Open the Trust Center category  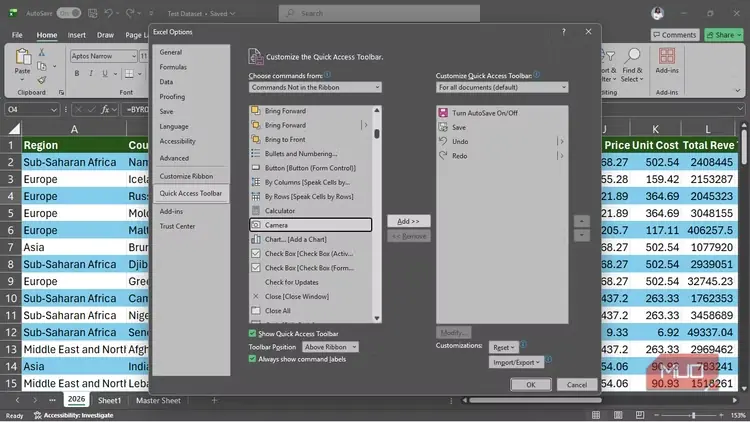191,226
